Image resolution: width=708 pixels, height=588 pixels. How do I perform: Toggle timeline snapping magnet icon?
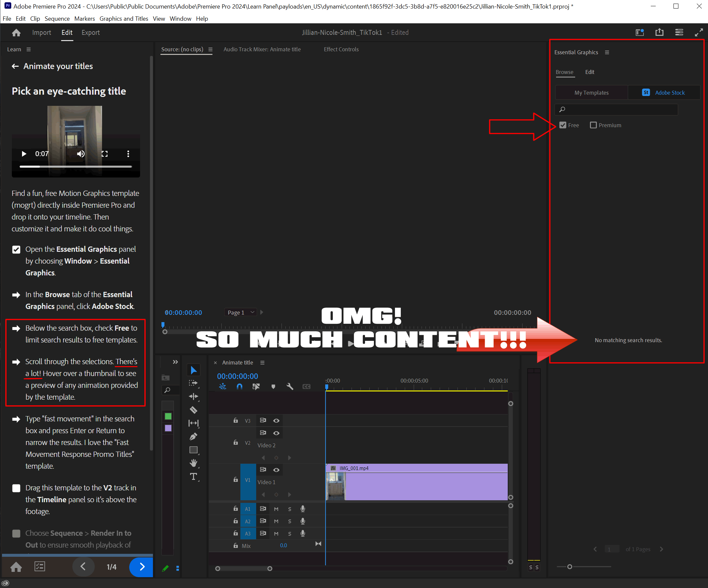(239, 387)
